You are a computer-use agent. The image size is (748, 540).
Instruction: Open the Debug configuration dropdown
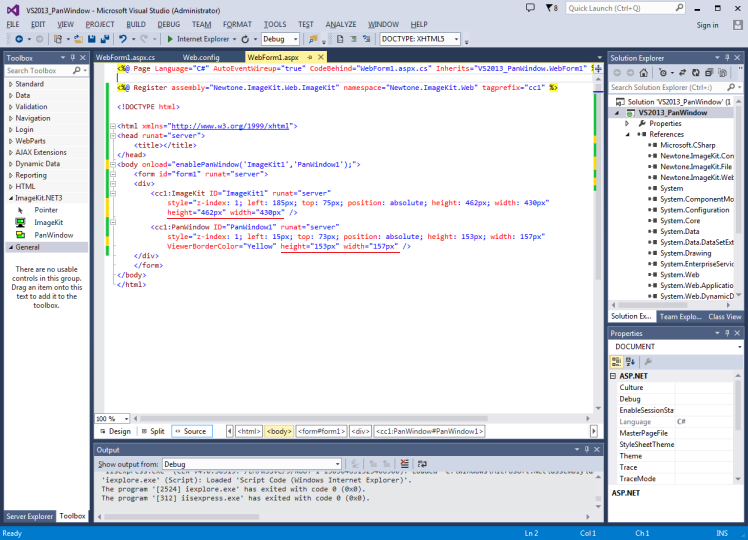click(296, 39)
